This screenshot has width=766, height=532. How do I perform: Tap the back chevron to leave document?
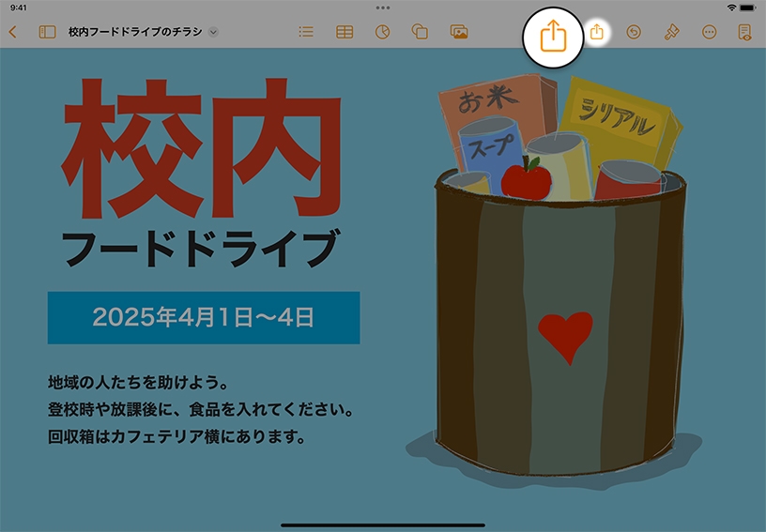click(x=12, y=32)
